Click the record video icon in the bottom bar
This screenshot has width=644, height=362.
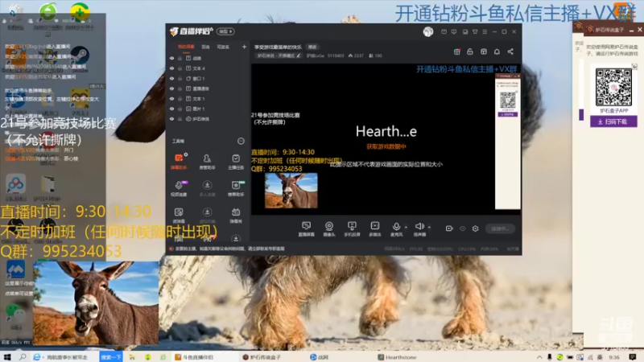click(x=449, y=228)
